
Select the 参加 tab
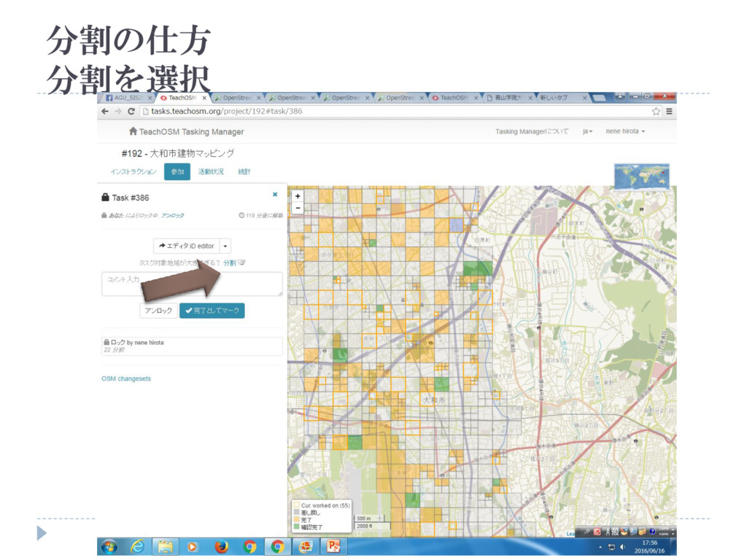coord(177,172)
